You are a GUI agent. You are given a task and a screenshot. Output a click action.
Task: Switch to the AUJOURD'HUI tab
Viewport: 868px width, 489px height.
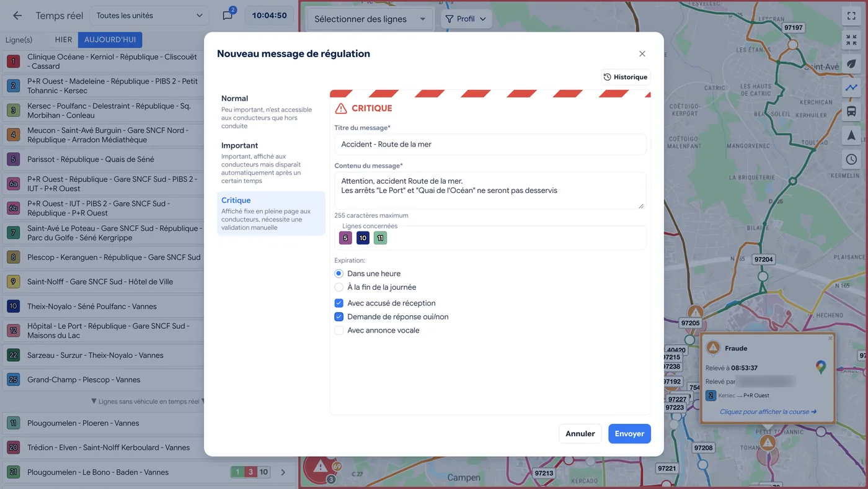click(x=110, y=40)
